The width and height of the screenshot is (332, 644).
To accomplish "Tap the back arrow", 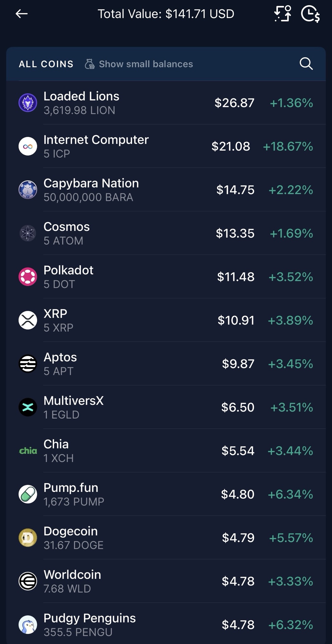I will pos(22,14).
